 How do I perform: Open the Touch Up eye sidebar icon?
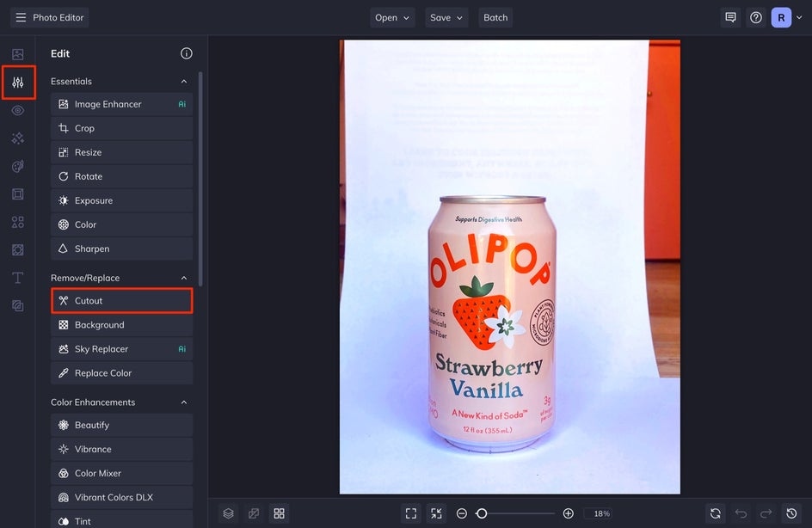pos(17,110)
